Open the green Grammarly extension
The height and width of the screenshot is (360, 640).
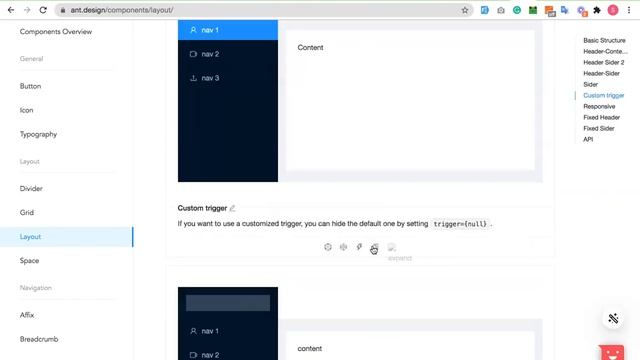point(517,10)
